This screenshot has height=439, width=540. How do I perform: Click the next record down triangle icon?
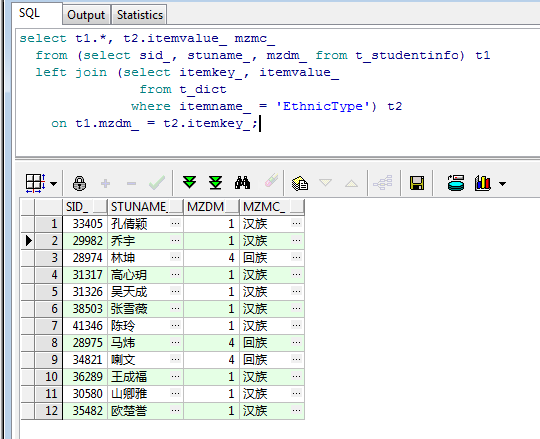pos(325,182)
